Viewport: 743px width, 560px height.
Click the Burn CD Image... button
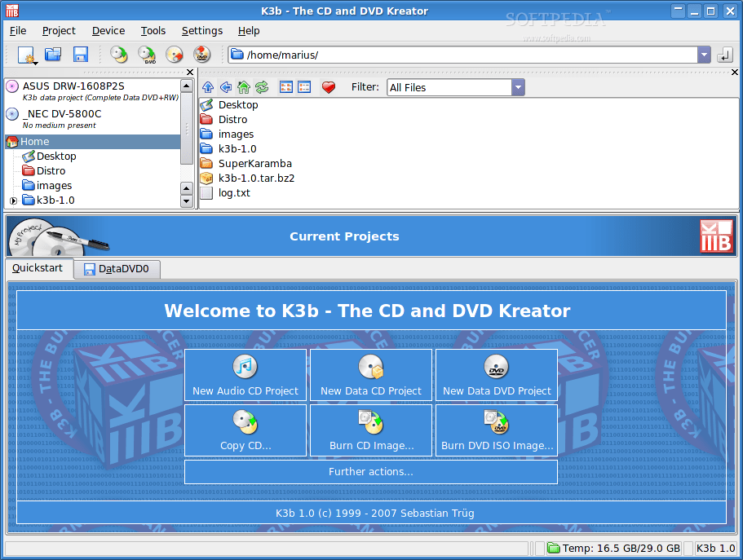click(x=371, y=430)
